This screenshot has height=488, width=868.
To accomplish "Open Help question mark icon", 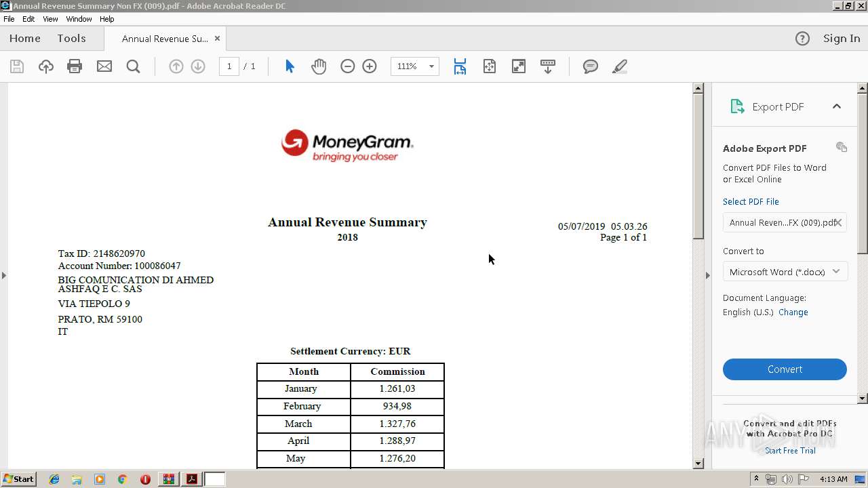I will (x=802, y=39).
